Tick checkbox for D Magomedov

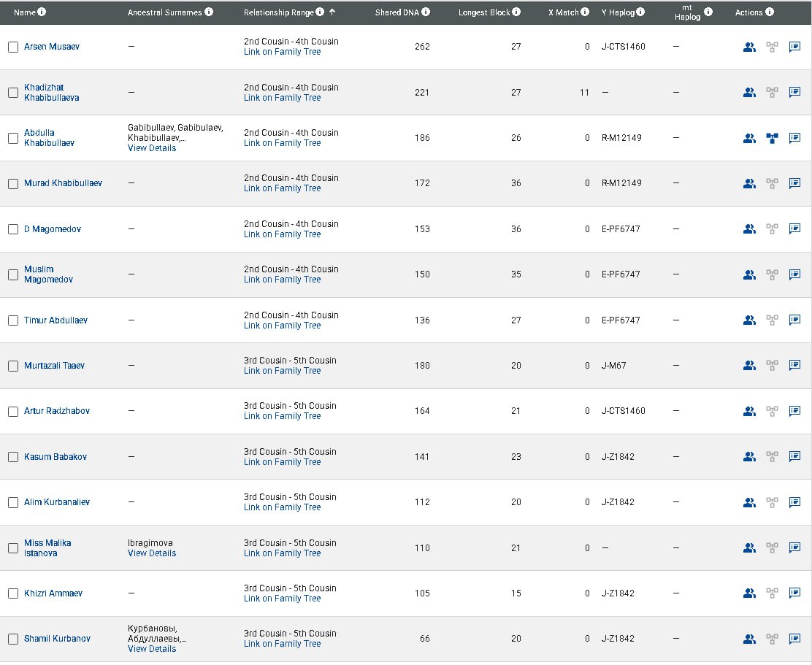click(x=13, y=229)
